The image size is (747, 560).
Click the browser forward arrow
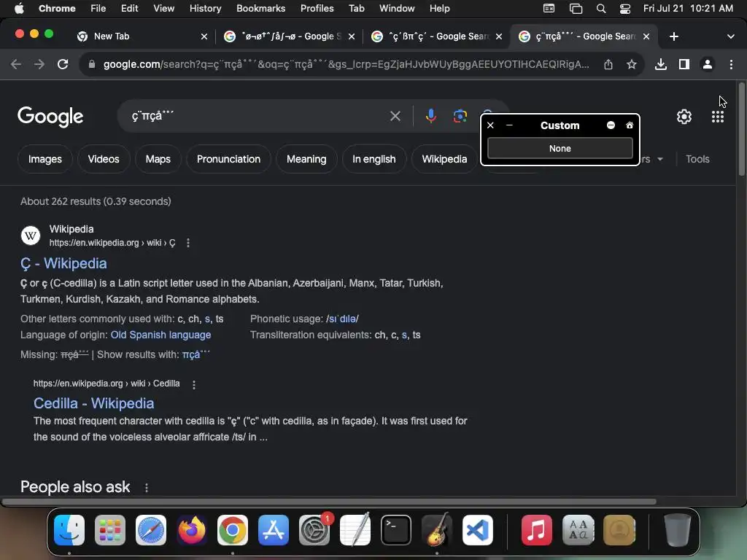click(39, 64)
